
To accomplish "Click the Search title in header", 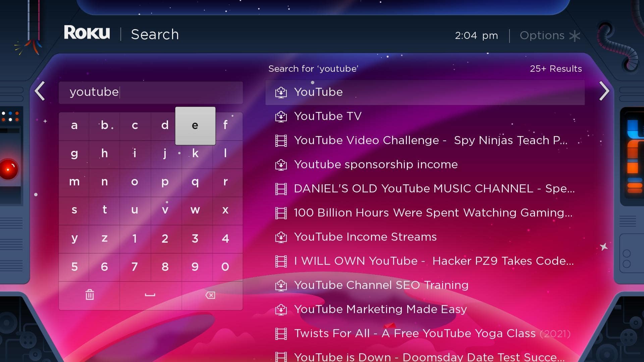I will [x=155, y=35].
